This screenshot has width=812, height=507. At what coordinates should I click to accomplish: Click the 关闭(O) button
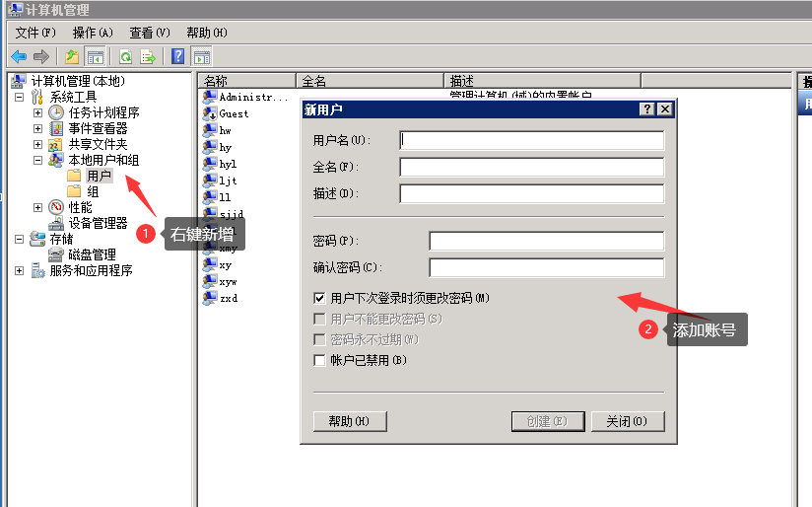(628, 421)
